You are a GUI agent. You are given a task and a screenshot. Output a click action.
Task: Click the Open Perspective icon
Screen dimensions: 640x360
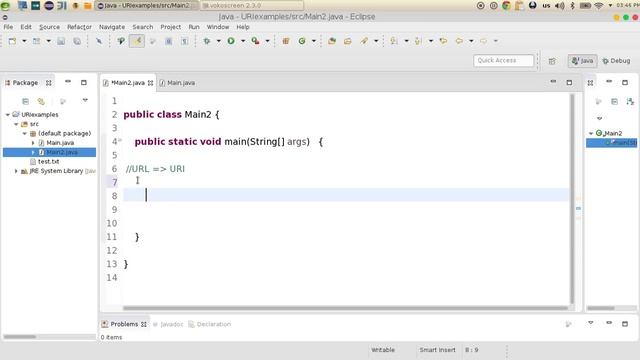click(552, 61)
